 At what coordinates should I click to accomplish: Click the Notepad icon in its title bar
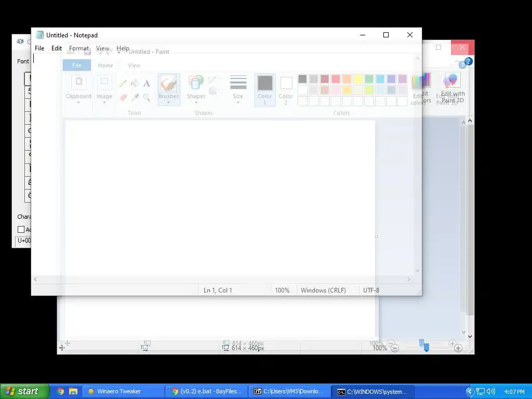point(39,35)
